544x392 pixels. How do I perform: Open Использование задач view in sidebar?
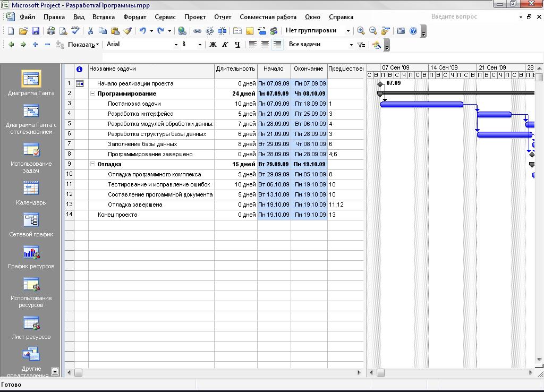31,158
